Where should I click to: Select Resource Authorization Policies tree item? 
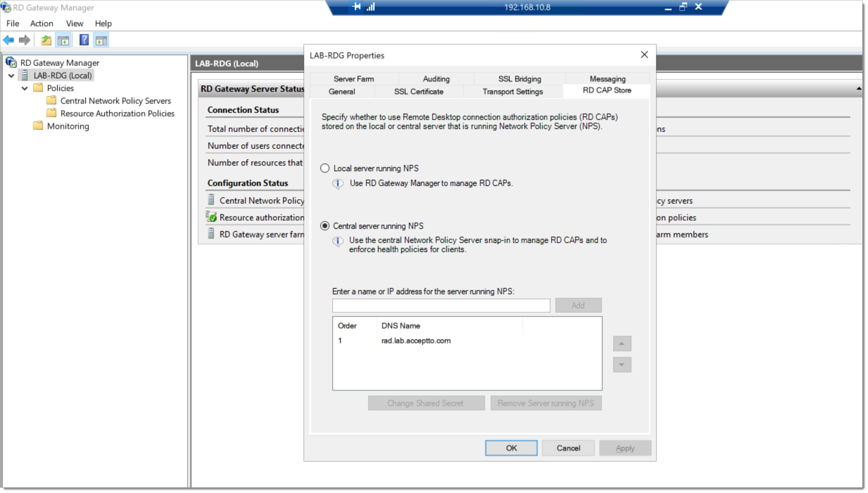click(117, 114)
